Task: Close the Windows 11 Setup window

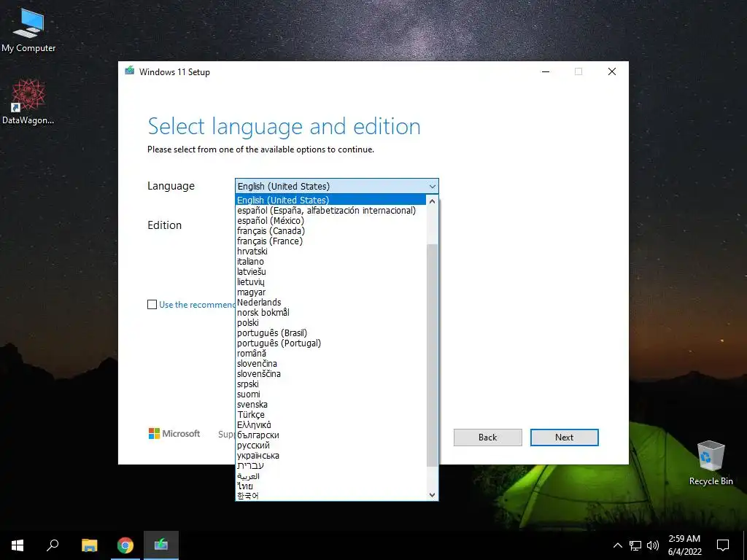Action: 612,71
